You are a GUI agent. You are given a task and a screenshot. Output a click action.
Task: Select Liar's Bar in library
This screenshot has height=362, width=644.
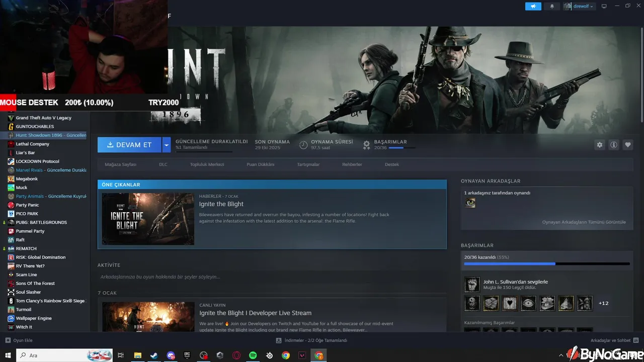point(26,152)
